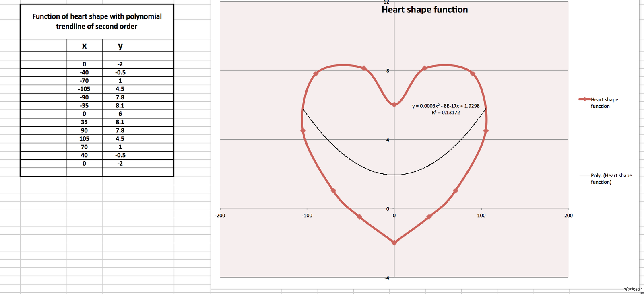The width and height of the screenshot is (644, 294).
Task: Select the x cell containing 70
Action: point(84,147)
